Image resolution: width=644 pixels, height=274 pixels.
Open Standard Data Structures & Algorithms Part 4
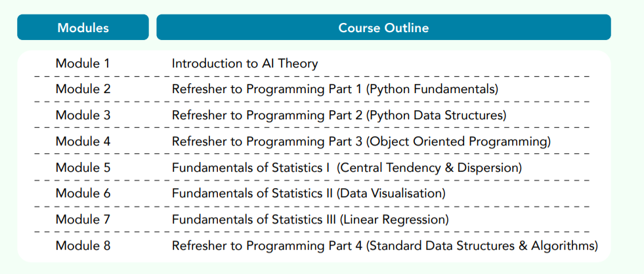(x=385, y=246)
